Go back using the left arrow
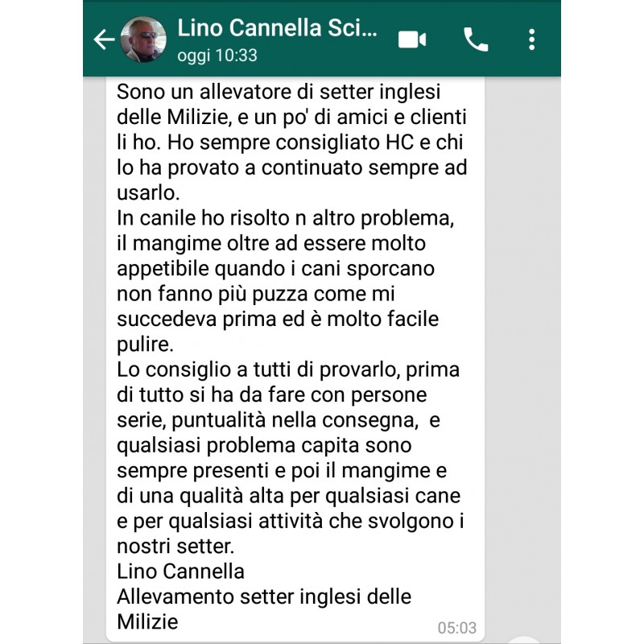This screenshot has width=644, height=644. pyautogui.click(x=104, y=39)
